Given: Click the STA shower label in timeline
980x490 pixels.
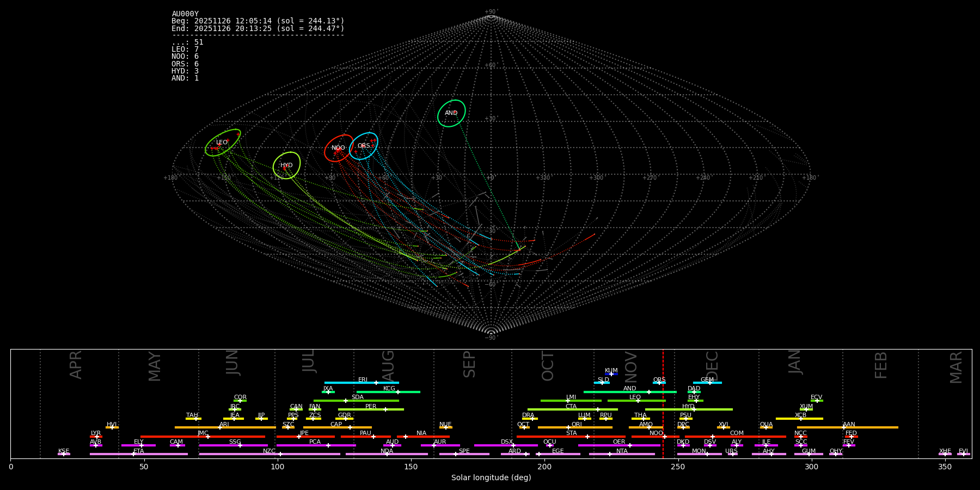Looking at the screenshot, I should click(571, 433).
